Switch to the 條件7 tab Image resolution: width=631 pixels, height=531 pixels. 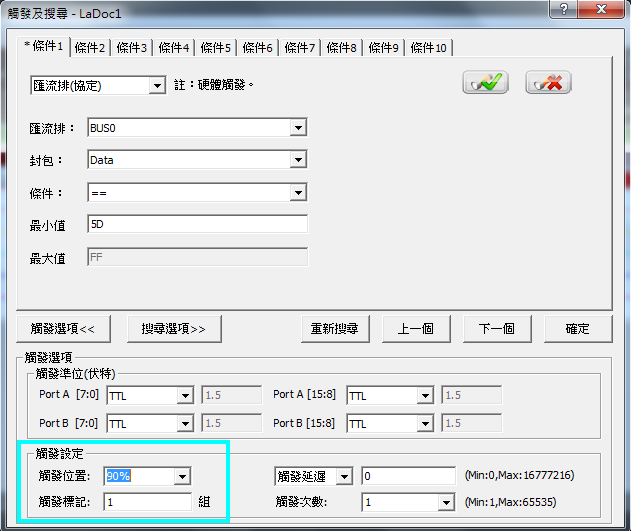[300, 48]
